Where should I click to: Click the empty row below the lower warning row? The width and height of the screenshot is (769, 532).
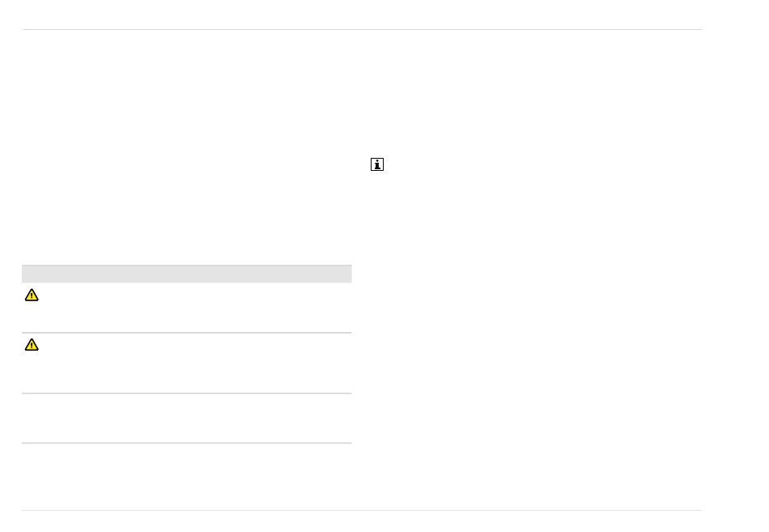(187, 418)
